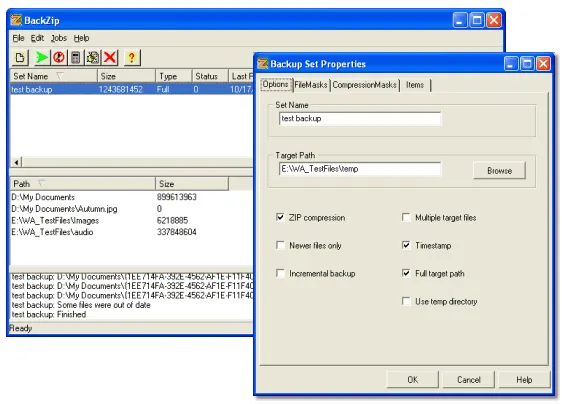Switch to the Items tab
The height and width of the screenshot is (404, 562).
[415, 85]
